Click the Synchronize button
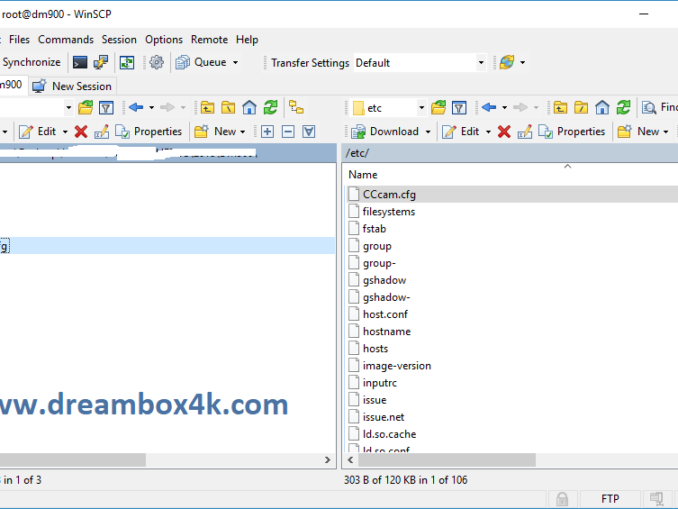This screenshot has height=509, width=678. [31, 62]
